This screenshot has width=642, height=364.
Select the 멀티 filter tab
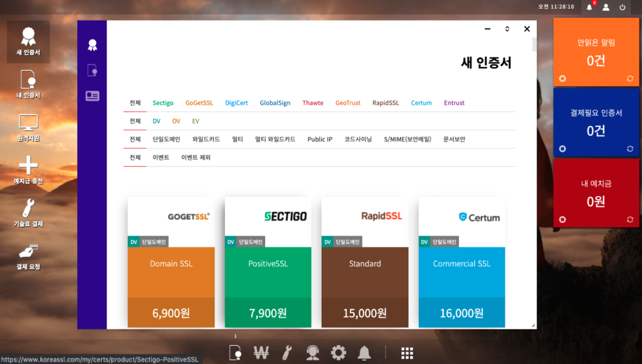[x=238, y=140]
